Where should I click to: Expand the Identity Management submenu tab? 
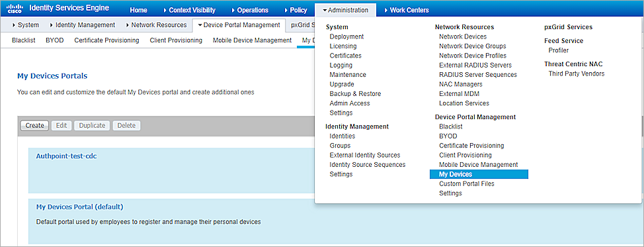[x=82, y=25]
